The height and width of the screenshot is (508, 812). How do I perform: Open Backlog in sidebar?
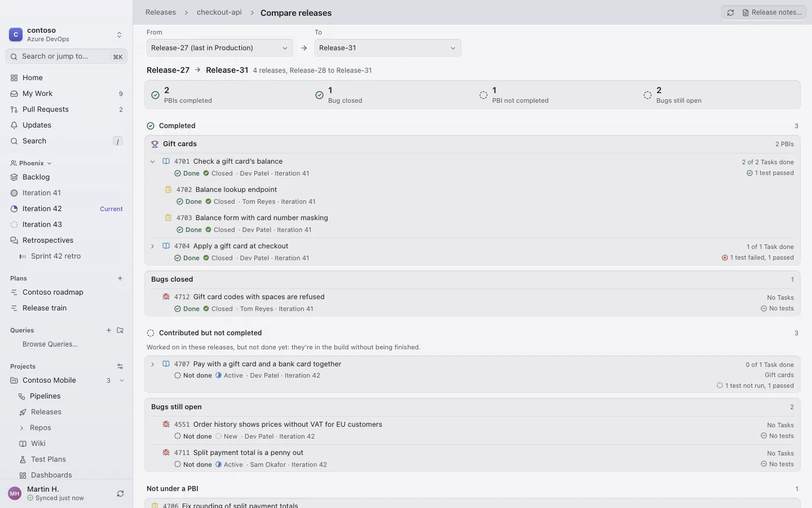click(x=67, y=177)
